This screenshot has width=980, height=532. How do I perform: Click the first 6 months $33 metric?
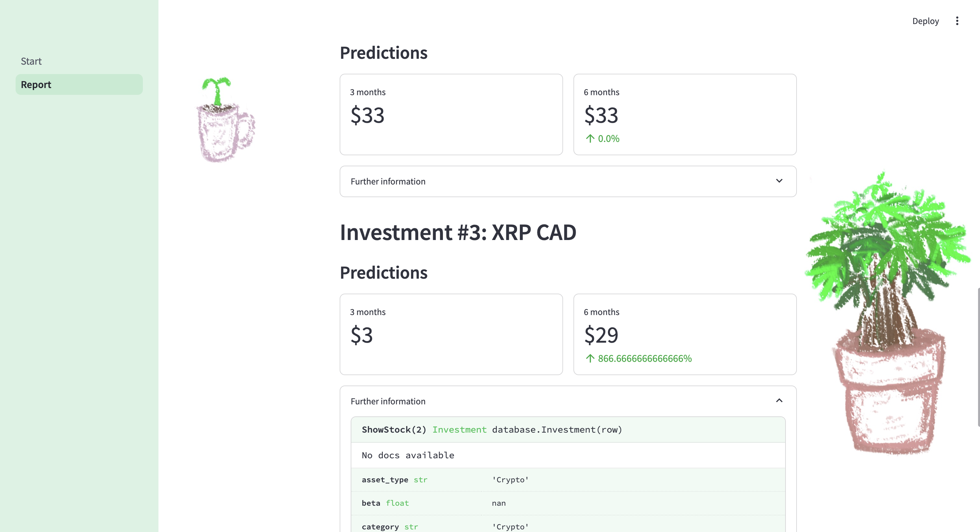click(x=601, y=115)
